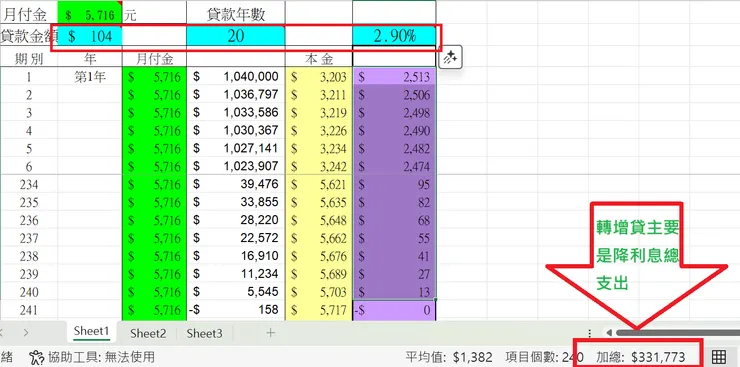This screenshot has height=367, width=740.
Task: Click the 本金 column header cell
Action: (319, 59)
